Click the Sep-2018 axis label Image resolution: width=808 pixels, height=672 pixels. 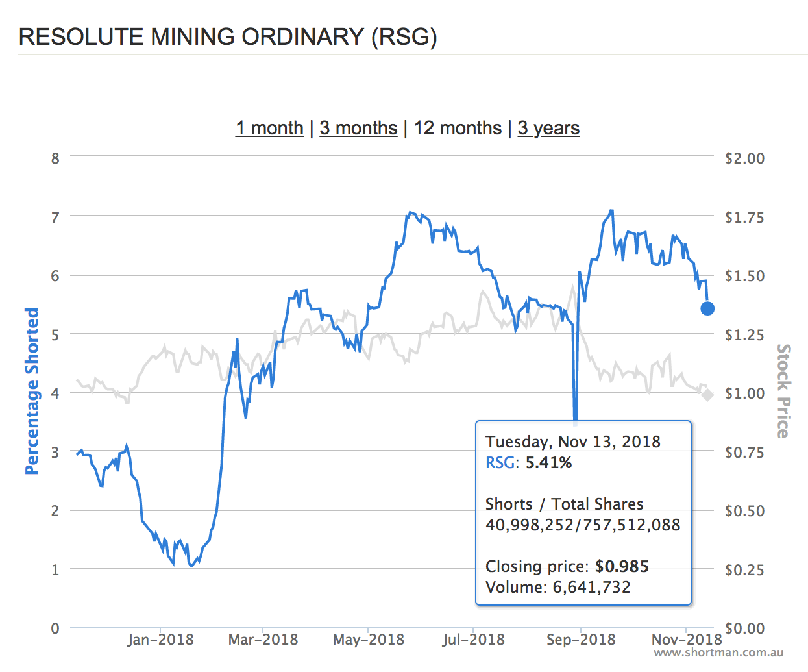[581, 640]
